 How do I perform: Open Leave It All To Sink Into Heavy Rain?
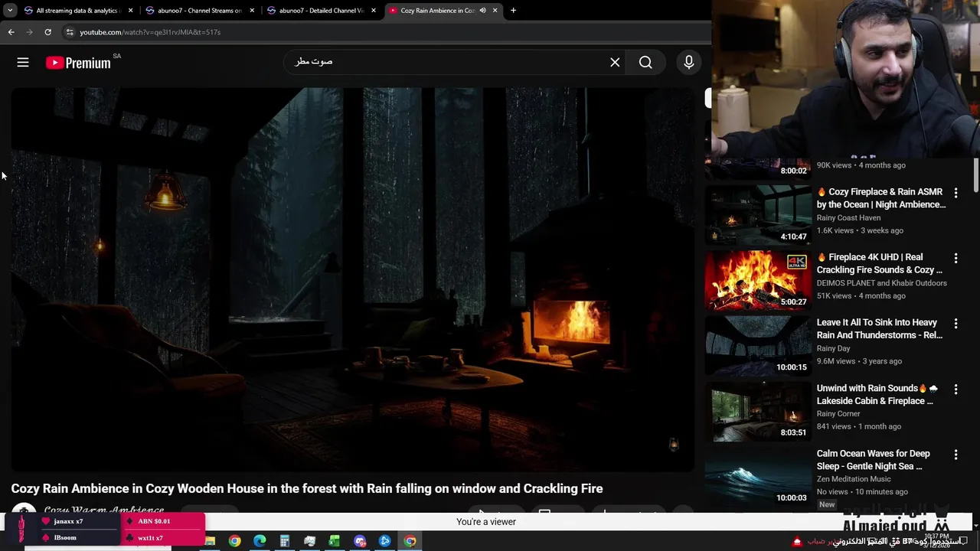pos(879,329)
